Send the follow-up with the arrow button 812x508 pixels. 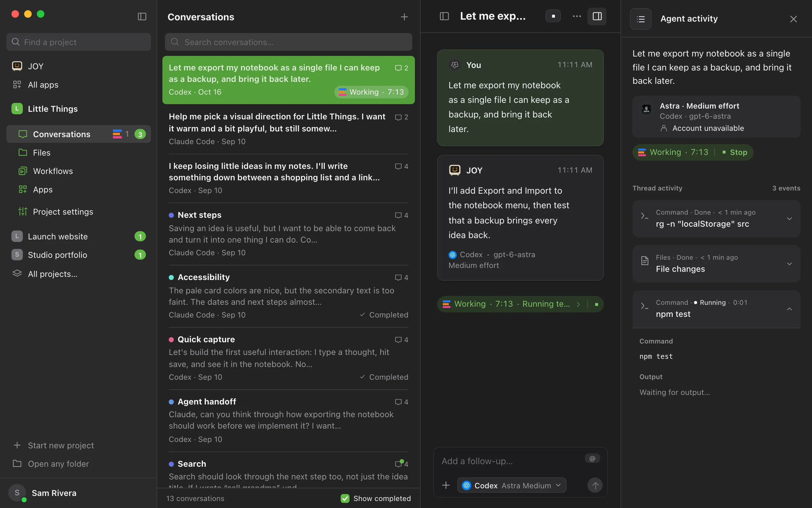click(x=595, y=485)
